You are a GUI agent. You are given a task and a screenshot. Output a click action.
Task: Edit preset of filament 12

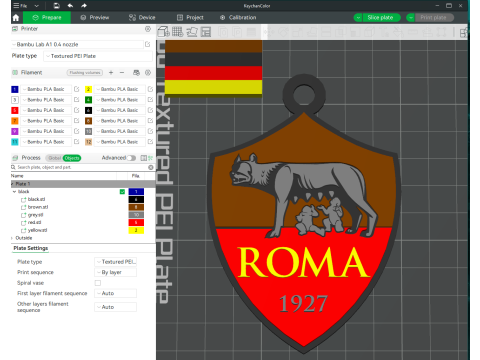coord(150,142)
